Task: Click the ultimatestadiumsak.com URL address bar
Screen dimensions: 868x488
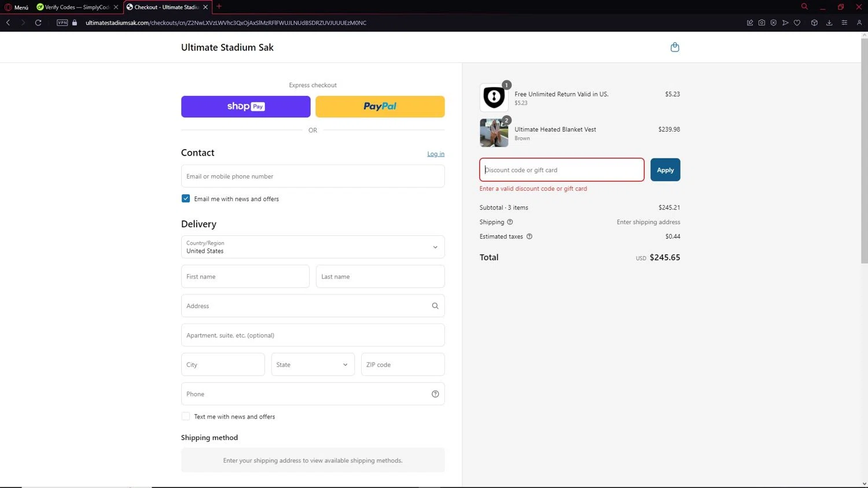Action: [226, 23]
